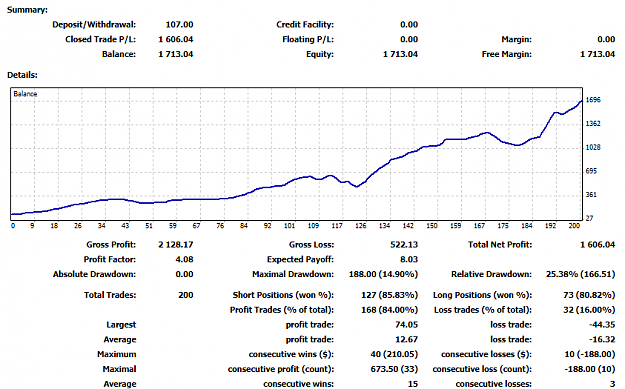Select the Credit Facility value
This screenshot has height=389, width=625.
[x=409, y=25]
